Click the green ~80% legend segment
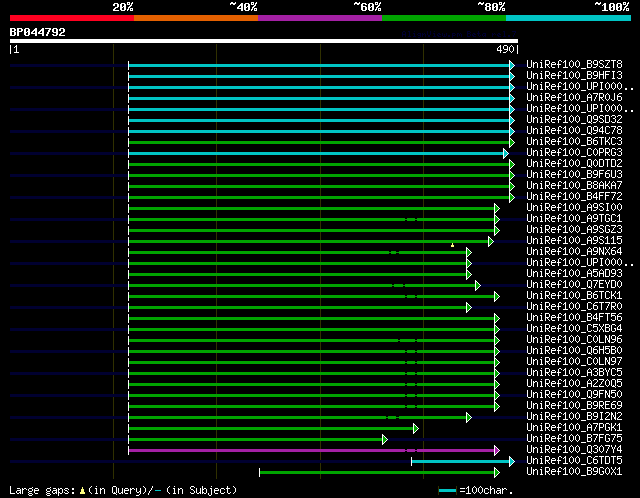The image size is (640, 498). (x=444, y=18)
